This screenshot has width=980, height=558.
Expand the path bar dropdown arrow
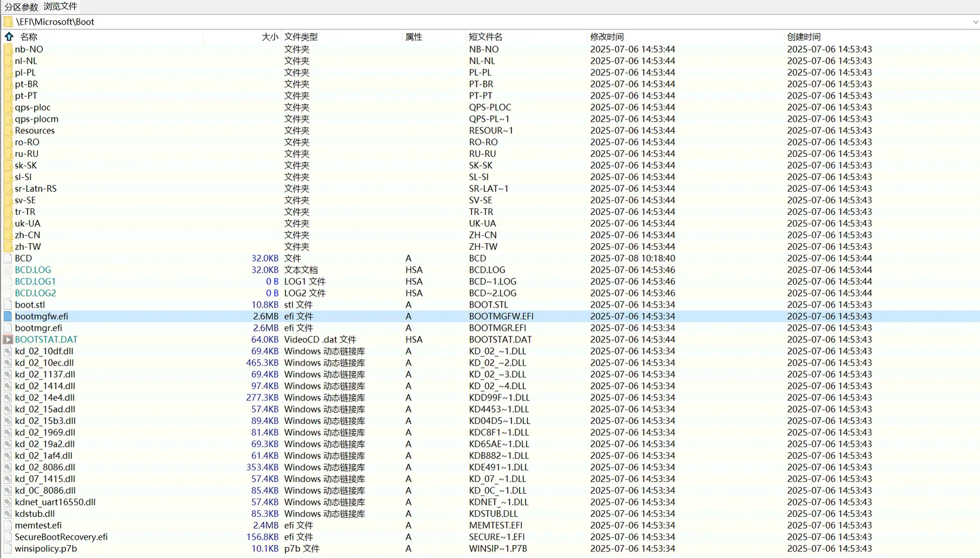click(975, 22)
